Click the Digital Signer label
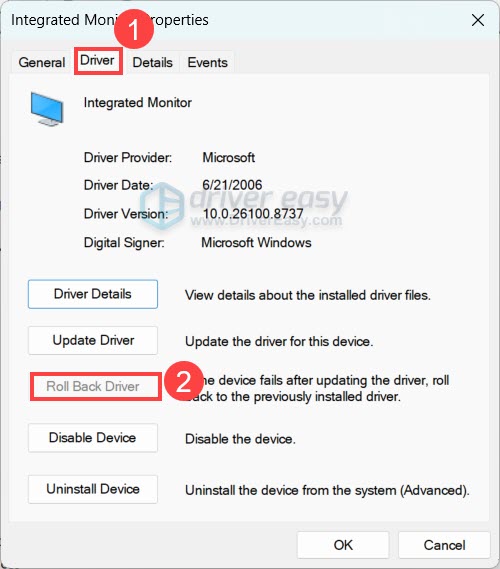500x569 pixels. pos(124,242)
